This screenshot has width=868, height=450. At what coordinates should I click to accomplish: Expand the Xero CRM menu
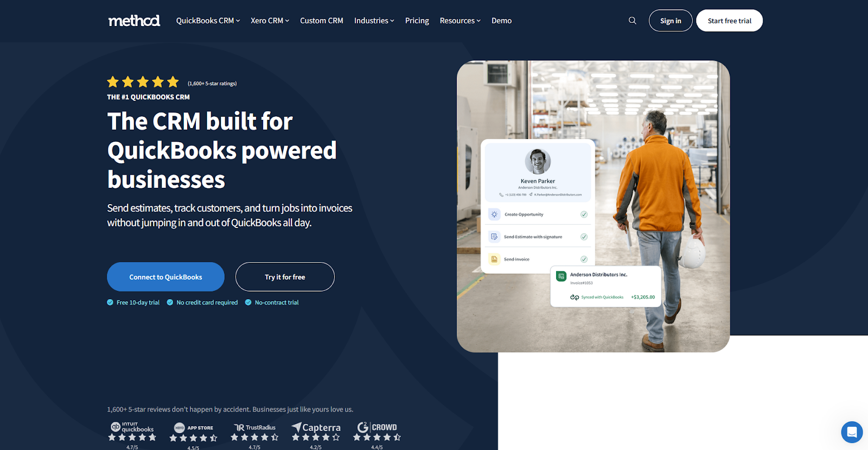pyautogui.click(x=270, y=21)
